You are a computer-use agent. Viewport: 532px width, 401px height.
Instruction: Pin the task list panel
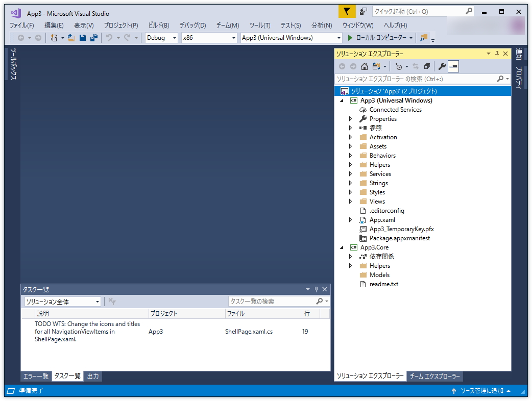pyautogui.click(x=316, y=289)
